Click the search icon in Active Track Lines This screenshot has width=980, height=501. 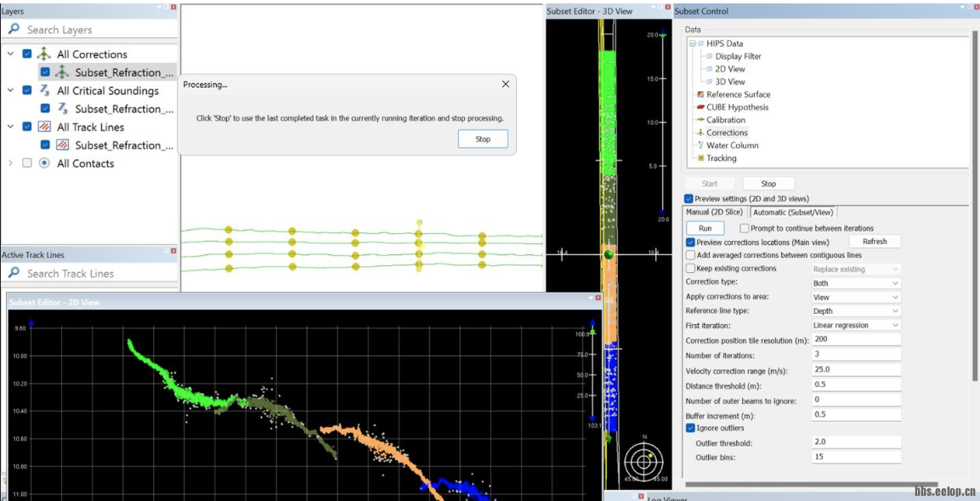14,273
